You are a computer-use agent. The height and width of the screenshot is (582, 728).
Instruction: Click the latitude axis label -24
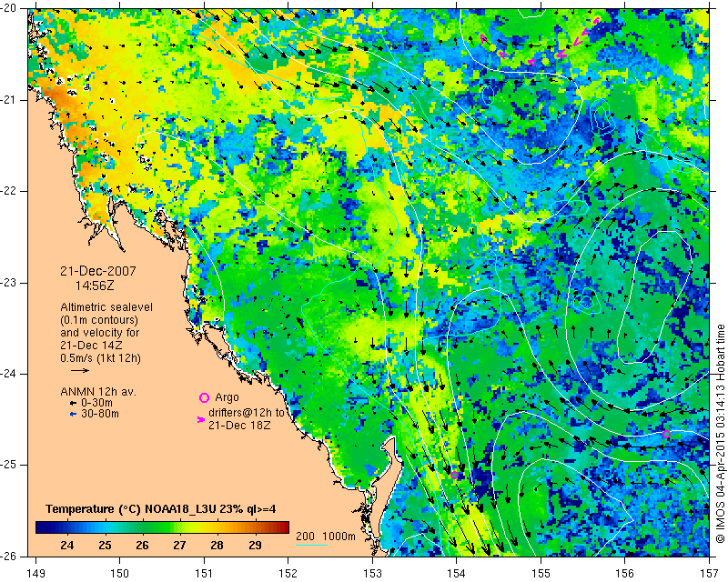[8, 374]
